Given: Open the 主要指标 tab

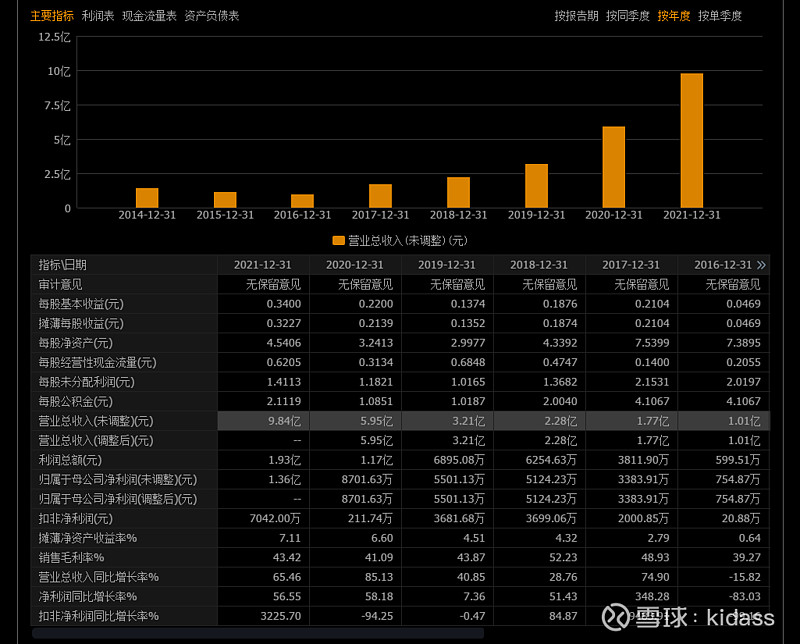Looking at the screenshot, I should tap(52, 16).
